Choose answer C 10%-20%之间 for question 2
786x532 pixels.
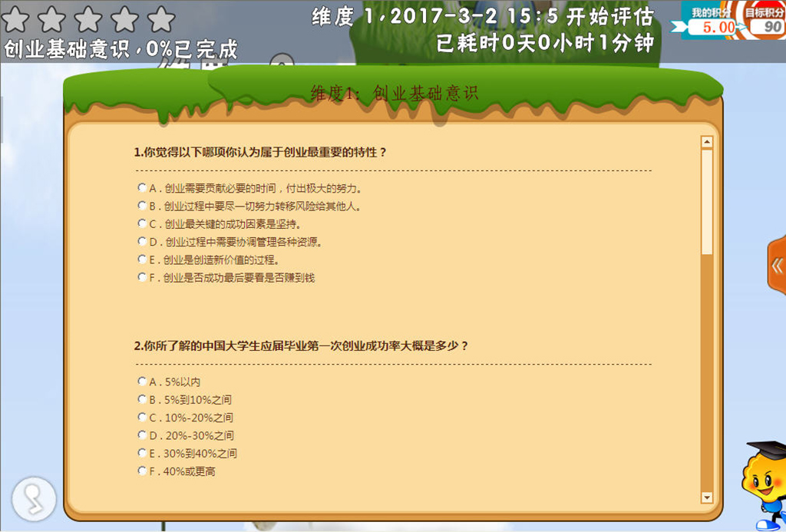(x=142, y=417)
